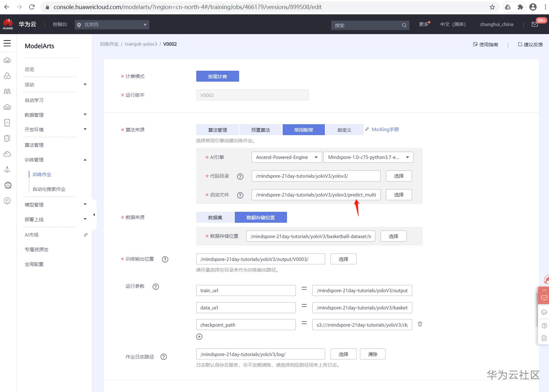The image size is (549, 392).
Task: Open the hamburger service list menu
Action: [7, 43]
